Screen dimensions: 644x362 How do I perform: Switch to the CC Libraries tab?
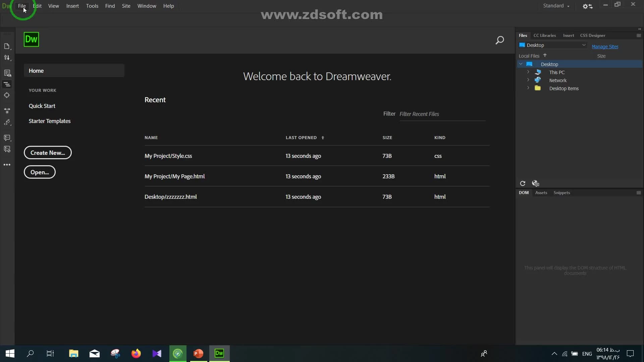[x=545, y=36]
